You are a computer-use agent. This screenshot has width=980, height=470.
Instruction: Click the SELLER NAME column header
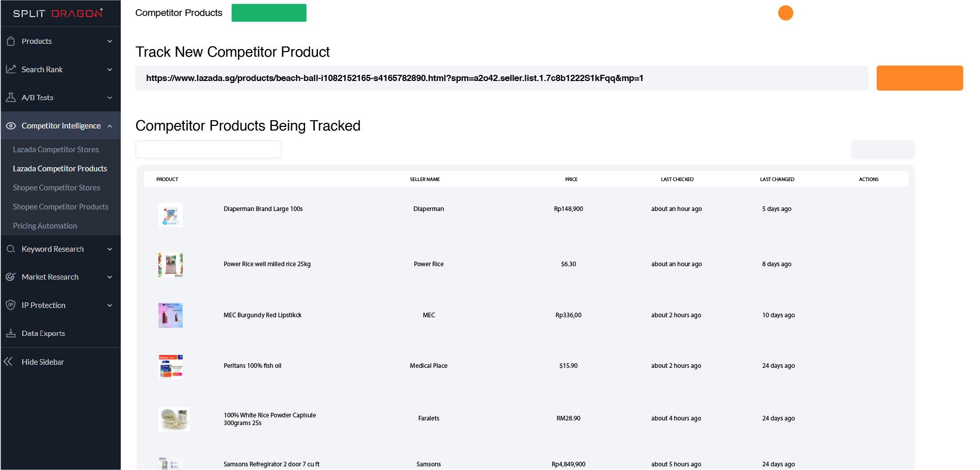tap(425, 180)
